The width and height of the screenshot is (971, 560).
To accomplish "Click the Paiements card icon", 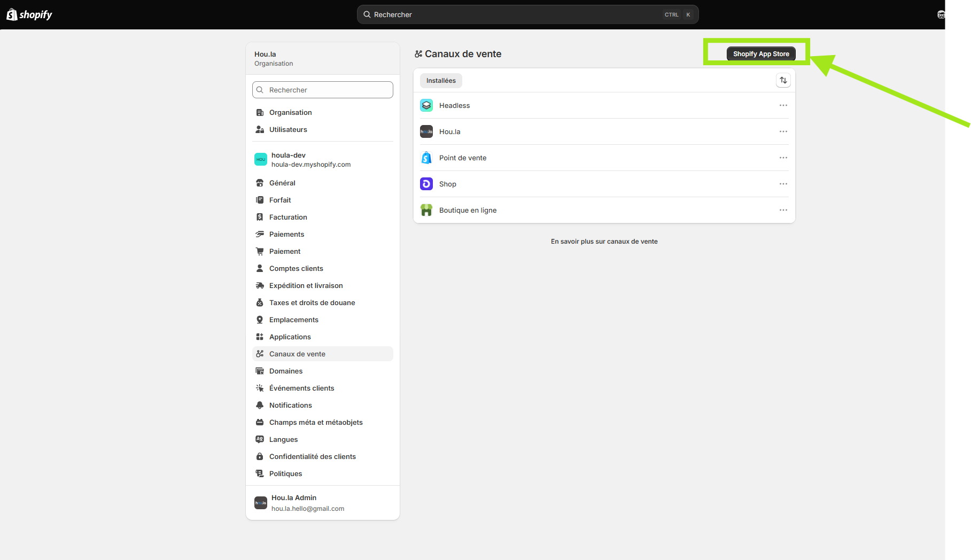I will [x=260, y=234].
